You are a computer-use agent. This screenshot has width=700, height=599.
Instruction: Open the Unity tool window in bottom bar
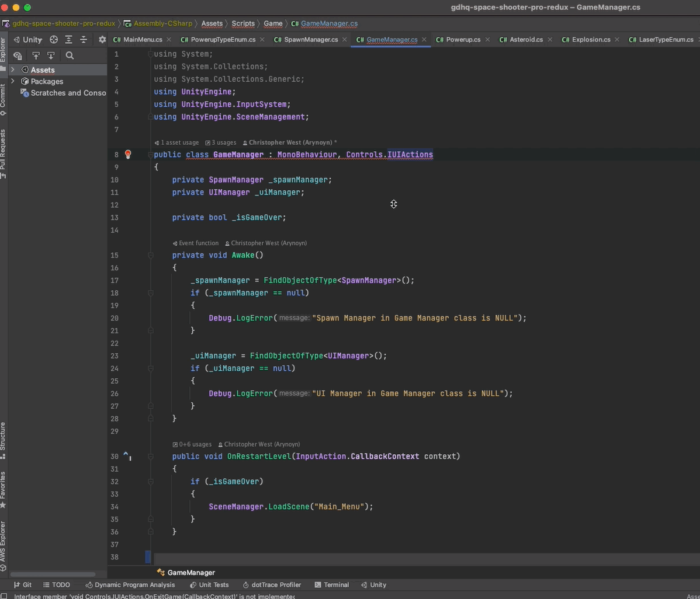(373, 585)
